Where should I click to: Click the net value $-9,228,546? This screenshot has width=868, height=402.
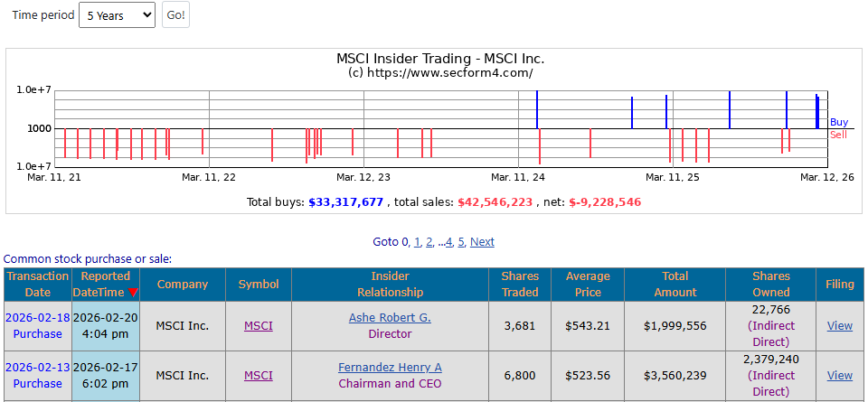coord(605,202)
